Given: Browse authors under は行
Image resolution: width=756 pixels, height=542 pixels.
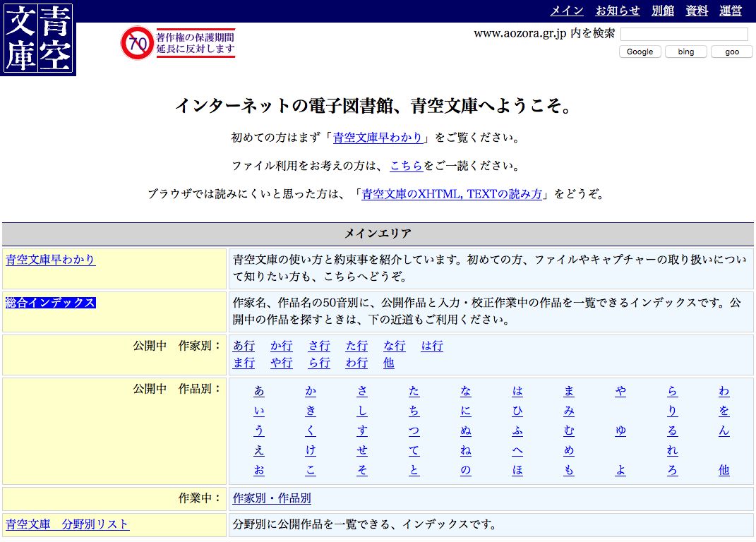Looking at the screenshot, I should click(432, 346).
